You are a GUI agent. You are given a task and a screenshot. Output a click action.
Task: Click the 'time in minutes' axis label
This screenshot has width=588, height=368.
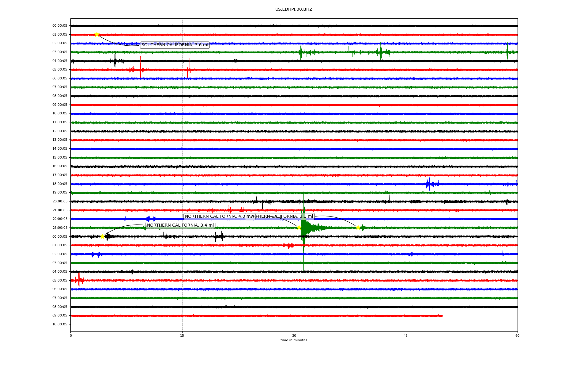click(293, 340)
